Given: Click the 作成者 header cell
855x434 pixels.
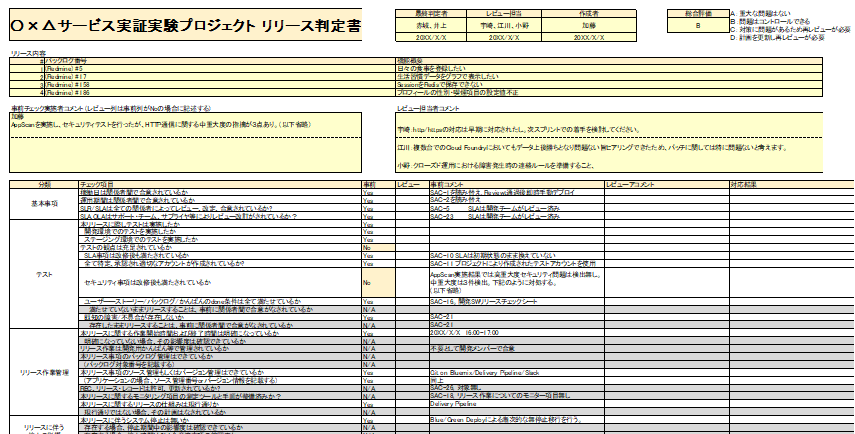Looking at the screenshot, I should point(589,13).
